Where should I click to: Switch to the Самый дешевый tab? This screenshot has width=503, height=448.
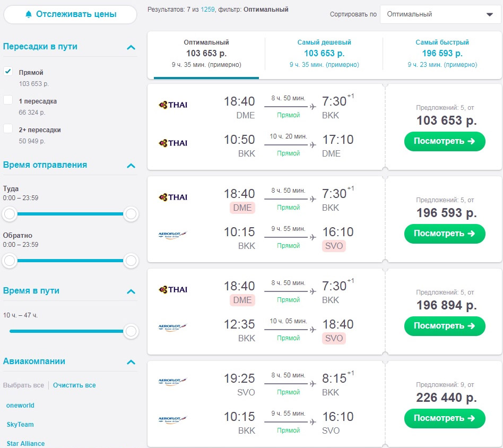point(324,53)
